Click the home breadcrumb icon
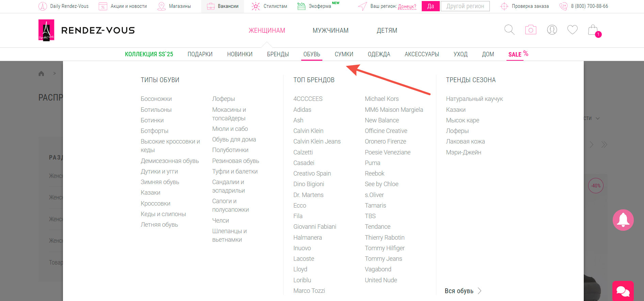This screenshot has height=301, width=644. click(42, 73)
